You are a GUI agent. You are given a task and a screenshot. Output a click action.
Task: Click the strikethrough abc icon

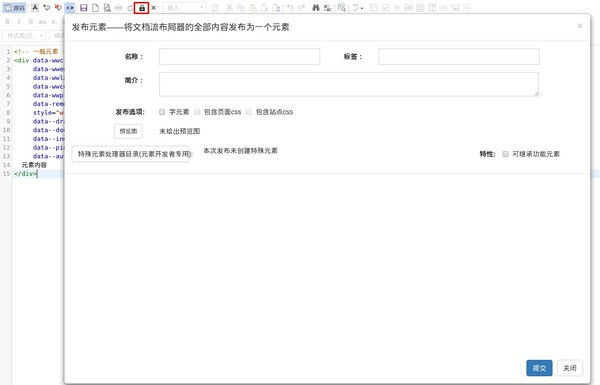point(42,22)
